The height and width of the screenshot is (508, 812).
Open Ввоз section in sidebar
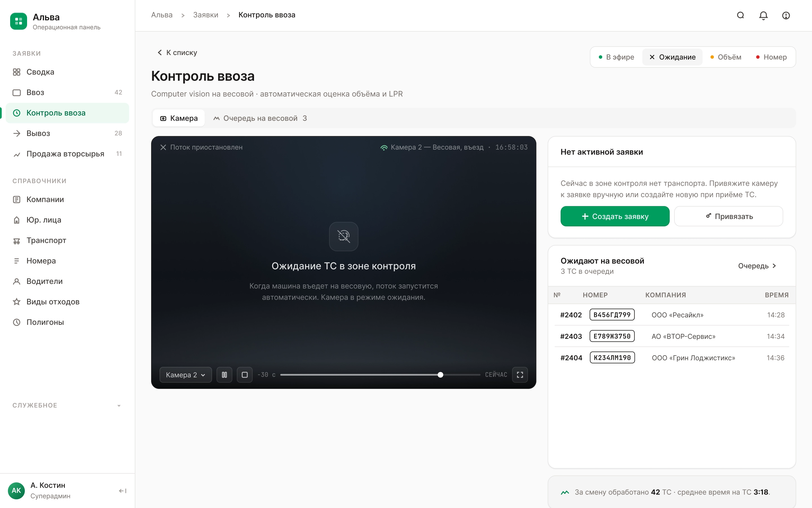(x=67, y=92)
